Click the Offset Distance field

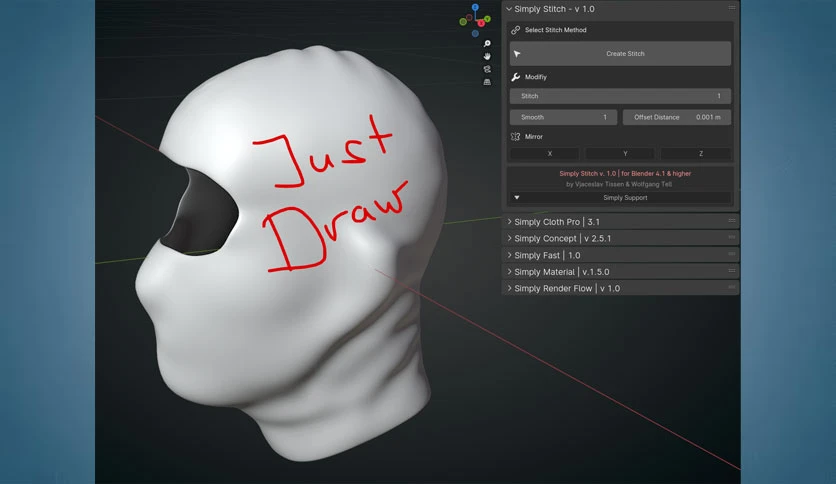pos(677,117)
